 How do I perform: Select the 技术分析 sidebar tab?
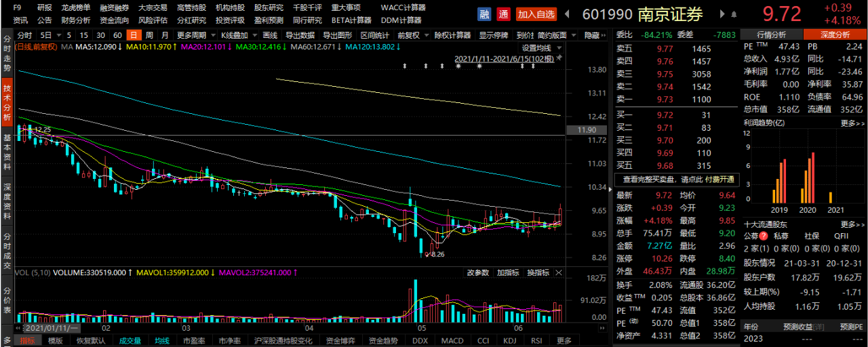click(7, 103)
